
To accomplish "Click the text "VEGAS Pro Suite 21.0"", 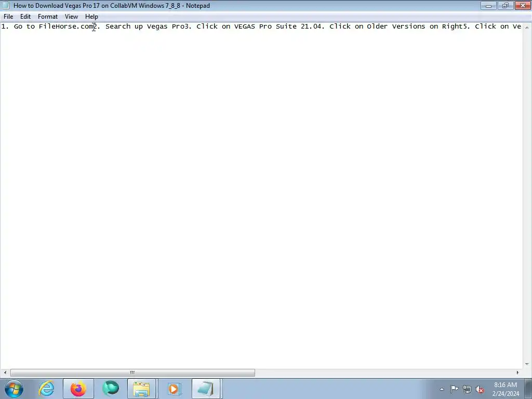I will point(276,26).
